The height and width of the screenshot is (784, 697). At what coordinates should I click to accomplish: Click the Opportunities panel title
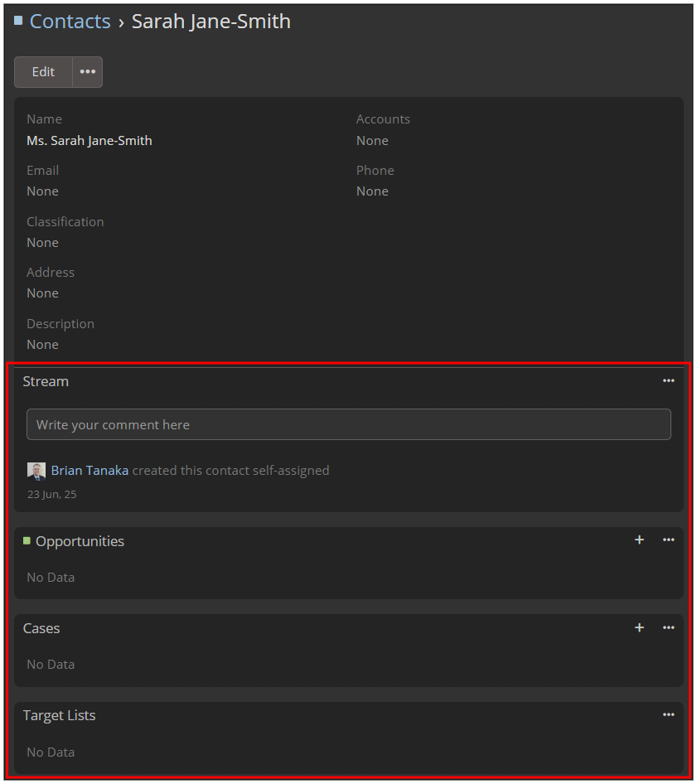[x=80, y=541]
